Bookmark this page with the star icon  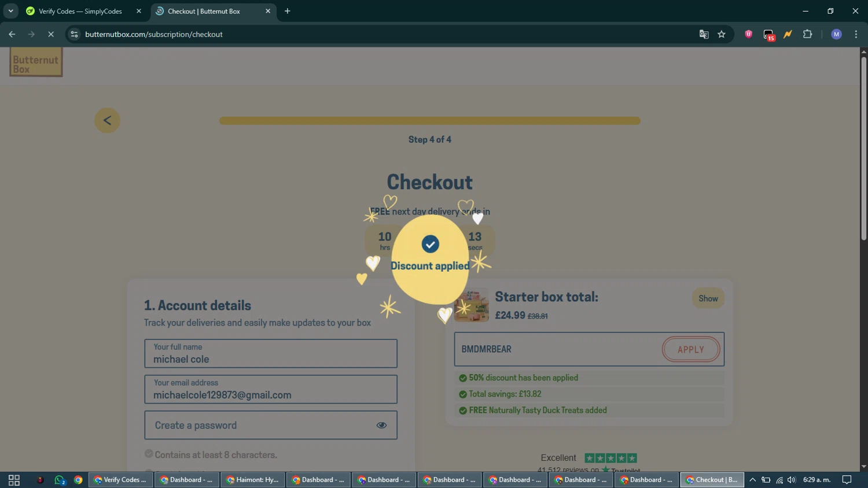coord(722,34)
